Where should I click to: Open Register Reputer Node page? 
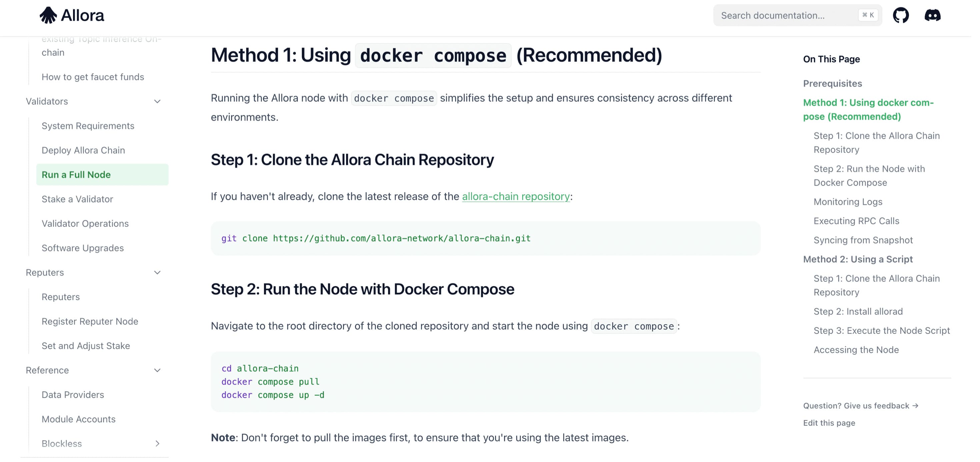[x=90, y=321]
